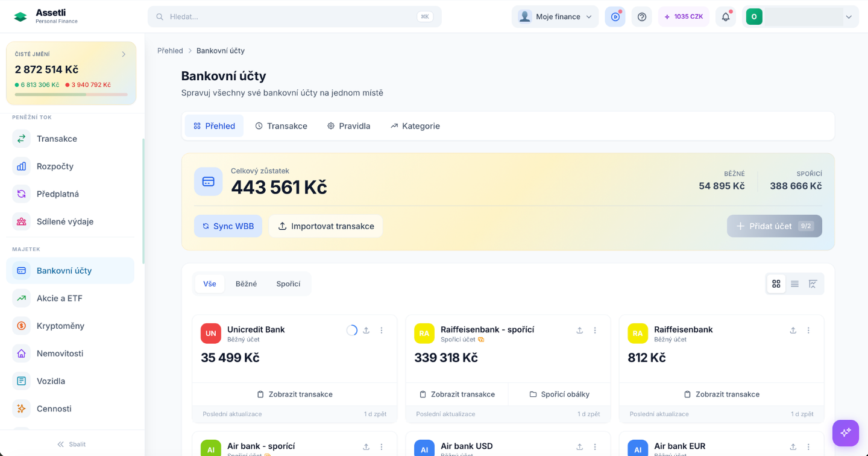This screenshot has width=868, height=456.
Task: Open the purple AI assistant button
Action: click(845, 432)
